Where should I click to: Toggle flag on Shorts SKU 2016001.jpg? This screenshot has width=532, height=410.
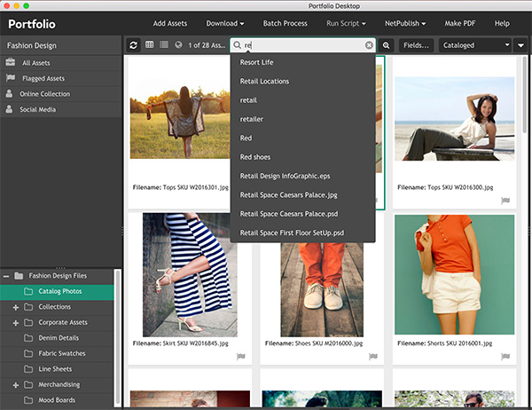click(x=505, y=356)
